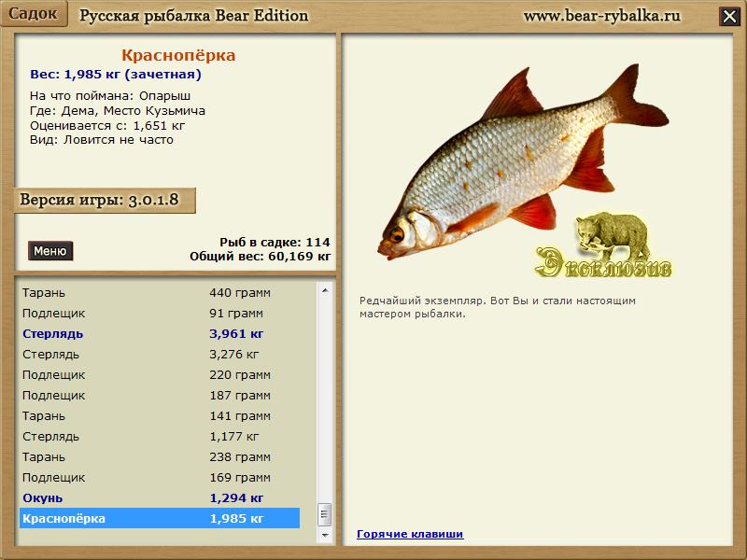This screenshot has width=747, height=560.
Task: Click the Оценивается с: 1,651 кг line
Action: click(107, 126)
